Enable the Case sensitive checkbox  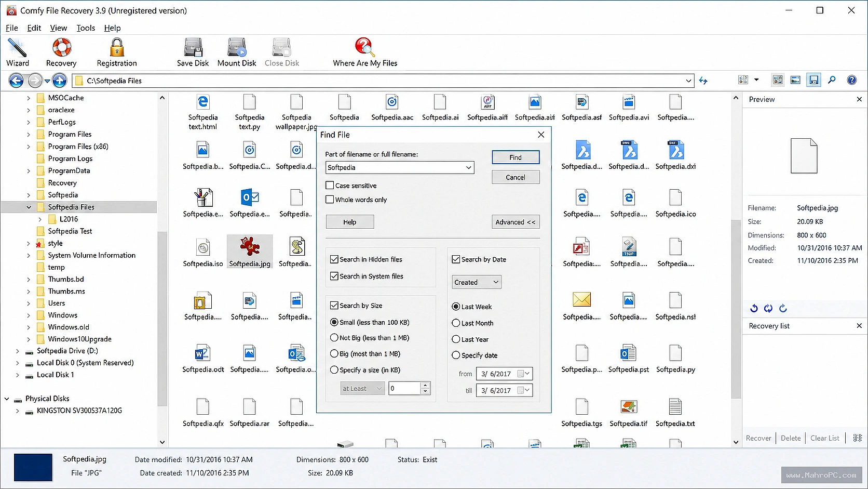(x=330, y=185)
